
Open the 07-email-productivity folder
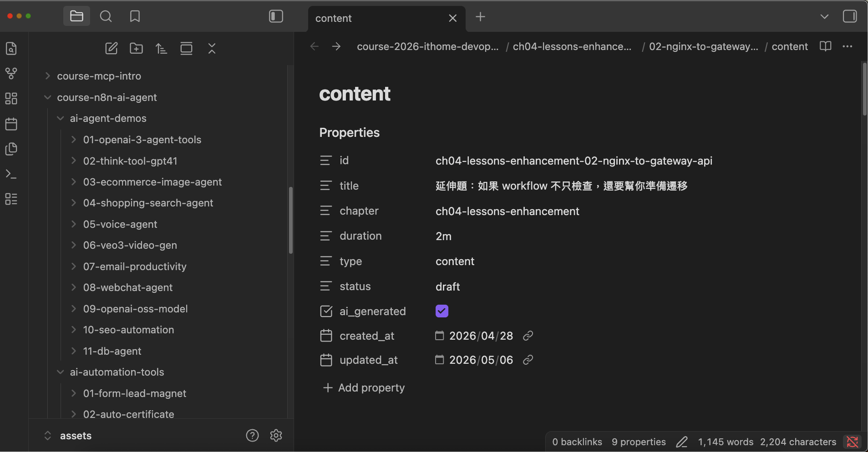click(135, 266)
